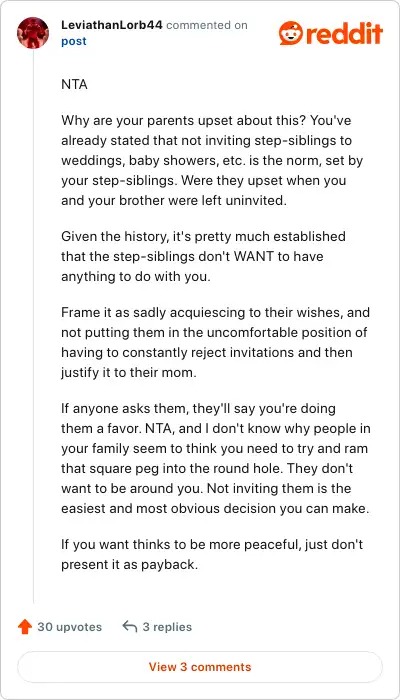Image resolution: width=400 pixels, height=700 pixels.
Task: Click the reply arrow icon
Action: coord(129,627)
